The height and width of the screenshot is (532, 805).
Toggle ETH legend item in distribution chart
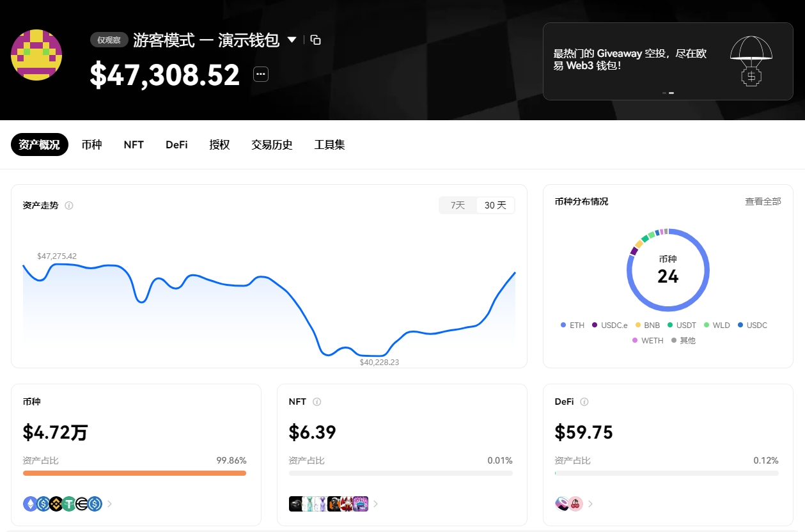tap(572, 325)
